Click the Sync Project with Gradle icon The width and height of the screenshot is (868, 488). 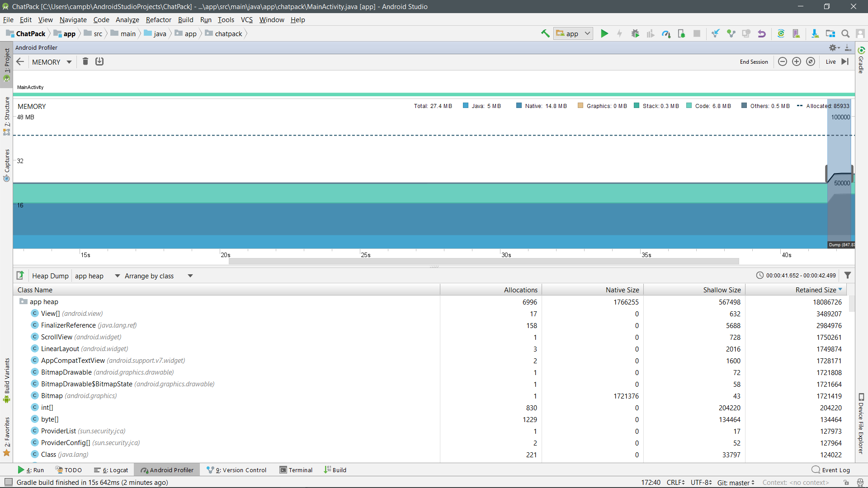coord(781,33)
